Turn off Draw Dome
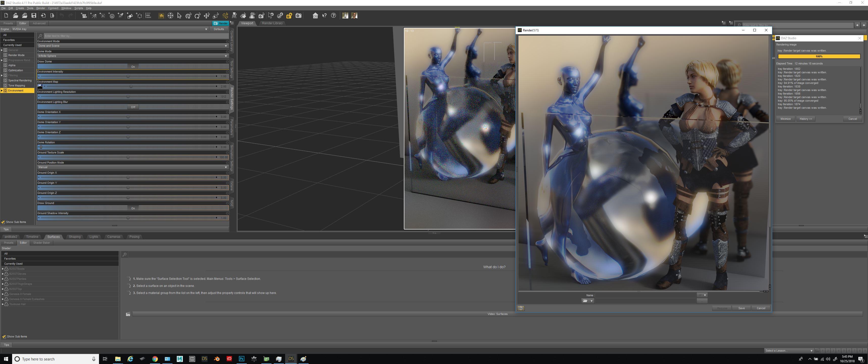This screenshot has width=868, height=364. tap(133, 66)
